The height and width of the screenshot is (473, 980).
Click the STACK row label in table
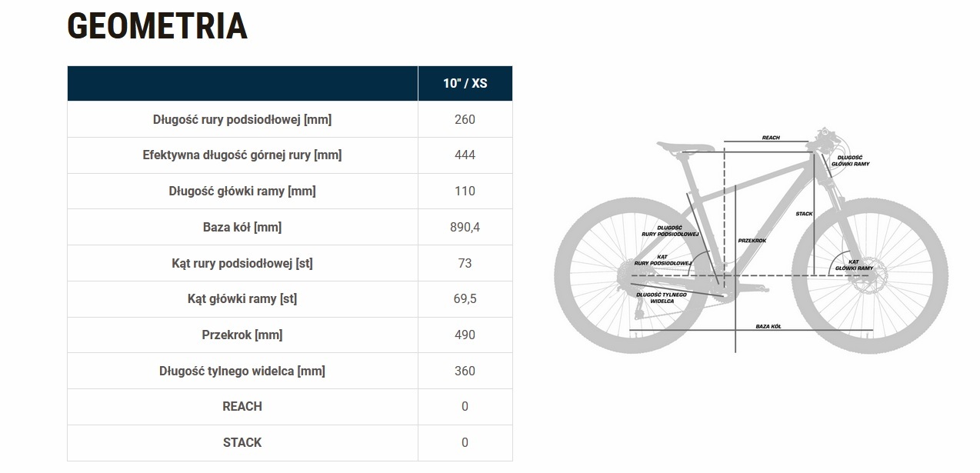[x=242, y=442]
